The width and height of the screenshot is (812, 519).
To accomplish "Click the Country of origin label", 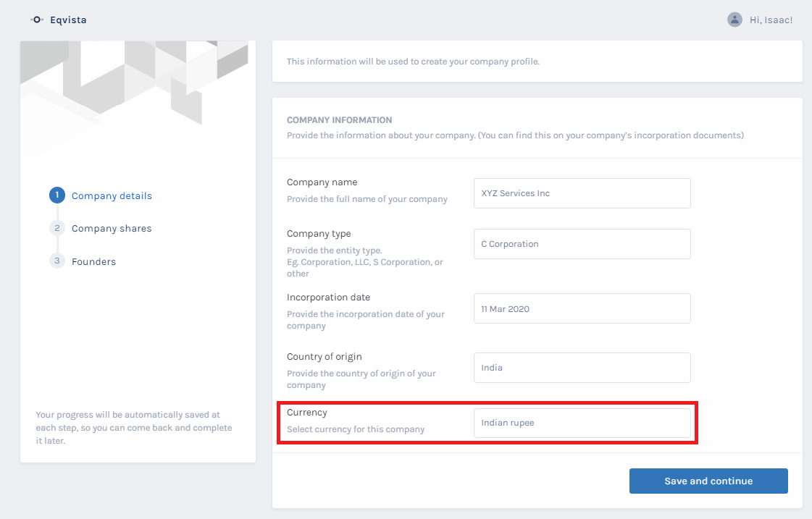I will (325, 357).
